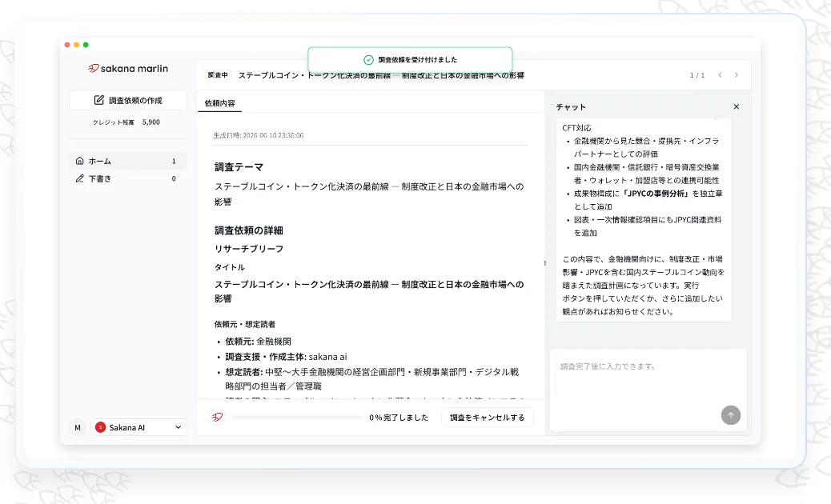The width and height of the screenshot is (831, 504).
Task: Click the チャット panel title
Action: (x=571, y=107)
